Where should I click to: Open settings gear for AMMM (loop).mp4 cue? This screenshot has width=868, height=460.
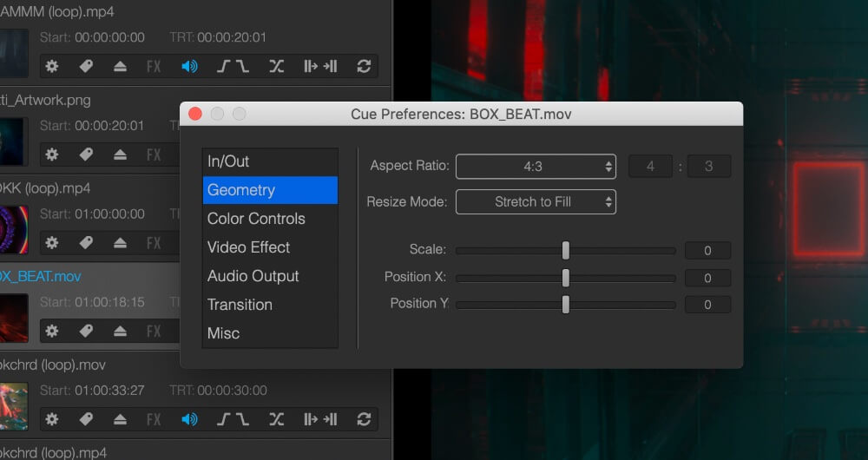(51, 67)
